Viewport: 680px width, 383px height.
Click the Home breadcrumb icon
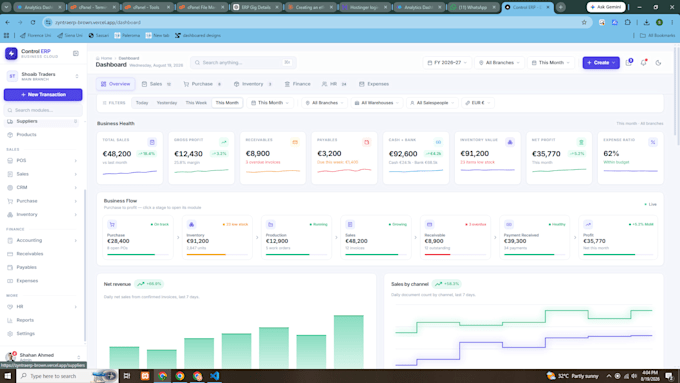coord(98,58)
